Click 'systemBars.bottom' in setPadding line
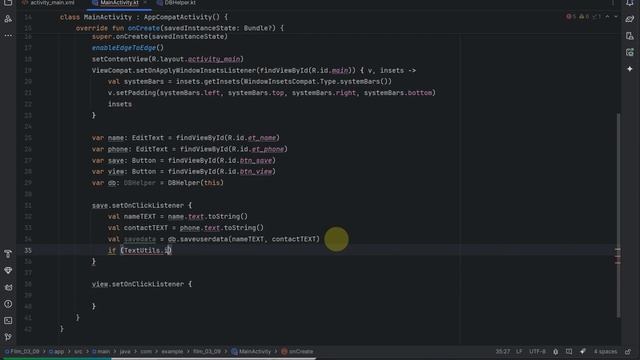The image size is (640, 360). 398,93
